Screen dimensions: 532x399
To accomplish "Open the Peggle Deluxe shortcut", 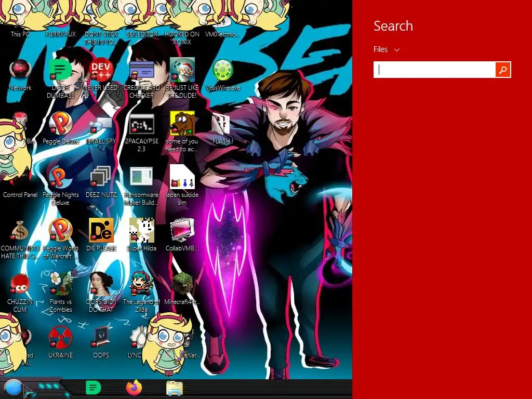I will (x=60, y=124).
